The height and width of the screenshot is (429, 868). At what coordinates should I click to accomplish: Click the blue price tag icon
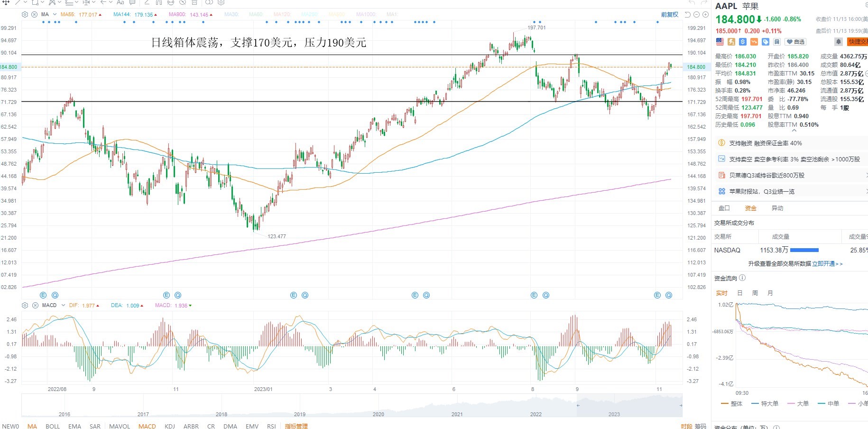pyautogui.click(x=766, y=42)
